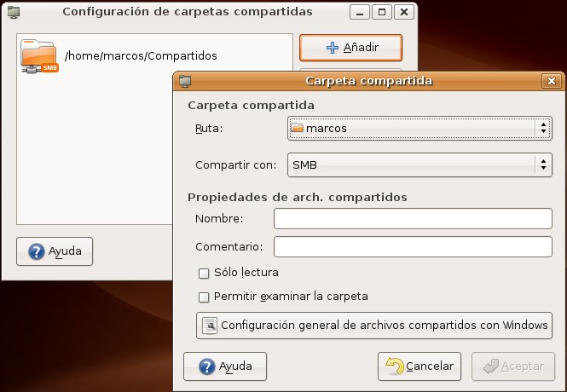Click the Nombre text field

click(x=413, y=219)
